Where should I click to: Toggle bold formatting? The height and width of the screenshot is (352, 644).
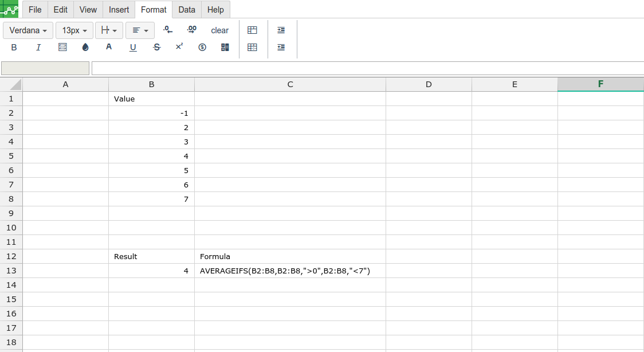pyautogui.click(x=14, y=48)
